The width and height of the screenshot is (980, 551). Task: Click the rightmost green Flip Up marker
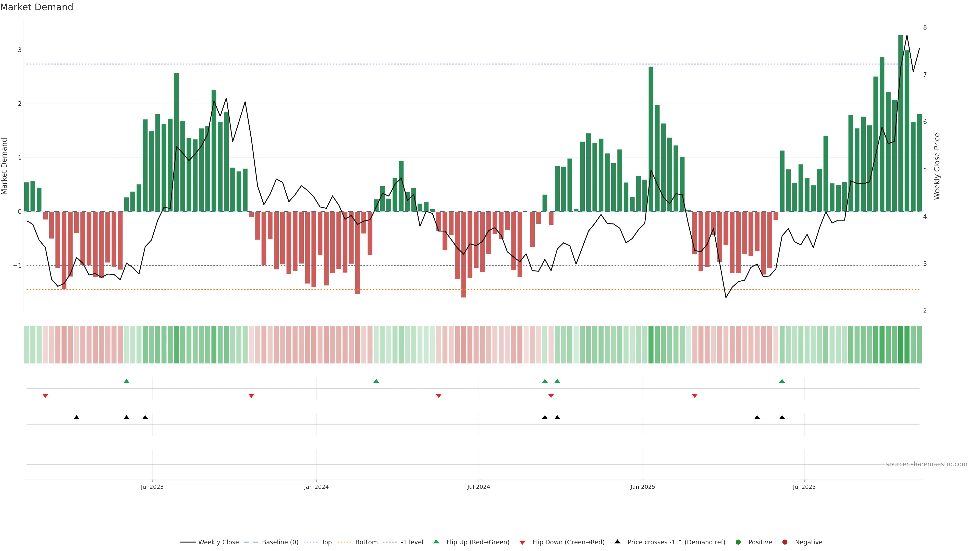pyautogui.click(x=782, y=381)
